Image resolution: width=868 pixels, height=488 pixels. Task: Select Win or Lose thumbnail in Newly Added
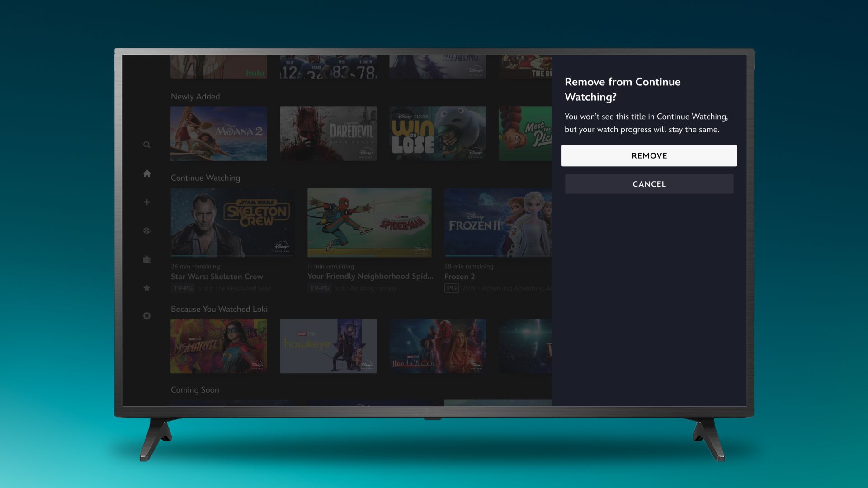click(x=437, y=133)
